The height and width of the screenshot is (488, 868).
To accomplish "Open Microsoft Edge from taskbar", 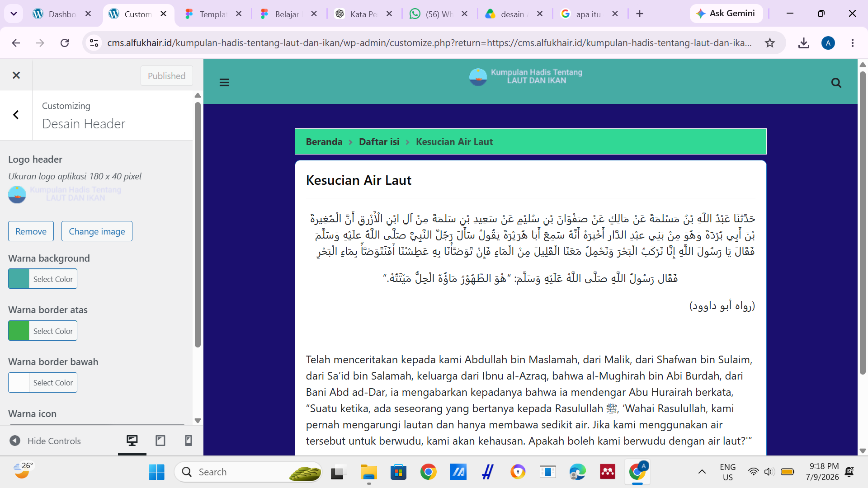I will [577, 472].
